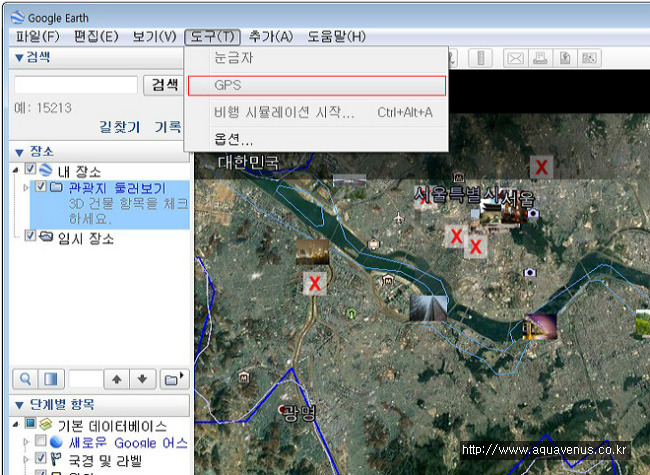The image size is (650, 475).
Task: Click the 길찾기 link
Action: coord(119,127)
